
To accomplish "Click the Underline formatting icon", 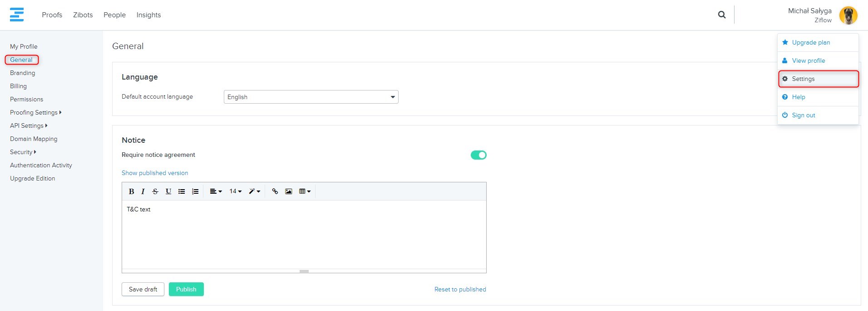I will tap(168, 191).
